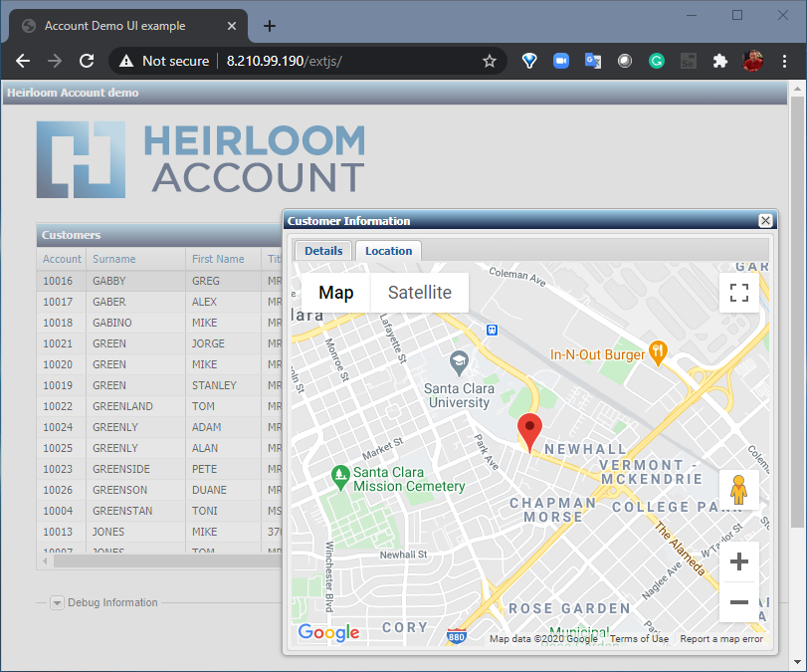The width and height of the screenshot is (807, 672).
Task: Click the Not secure warning icon
Action: pyautogui.click(x=126, y=62)
